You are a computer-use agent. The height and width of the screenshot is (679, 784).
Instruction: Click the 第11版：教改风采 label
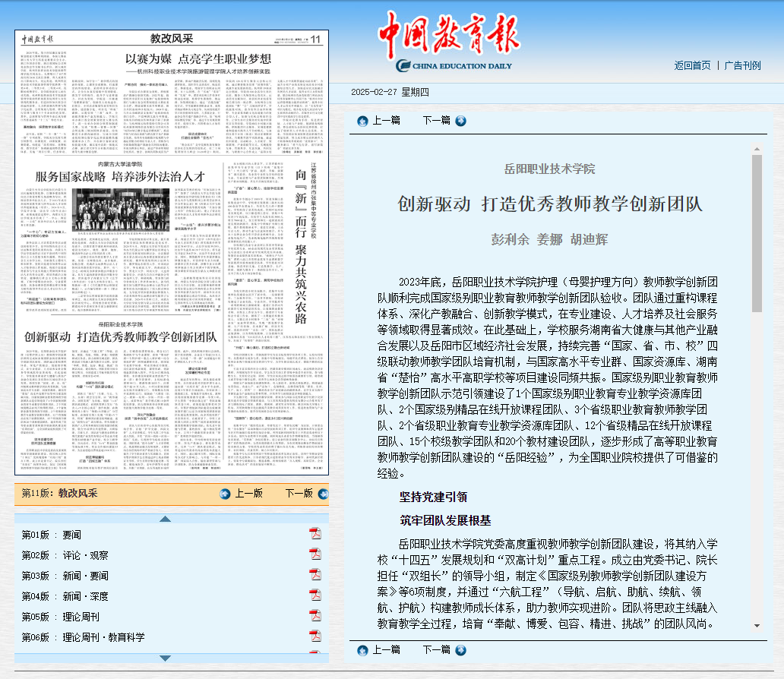click(59, 494)
